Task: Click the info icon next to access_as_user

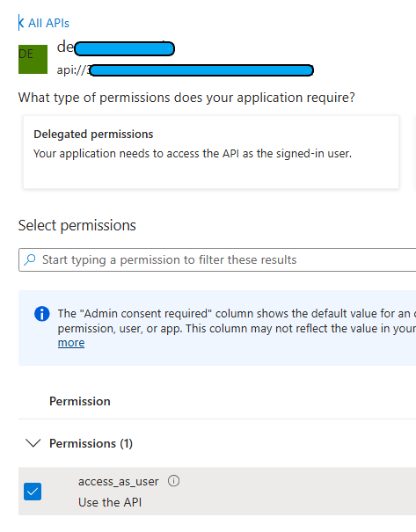Action: (x=174, y=481)
